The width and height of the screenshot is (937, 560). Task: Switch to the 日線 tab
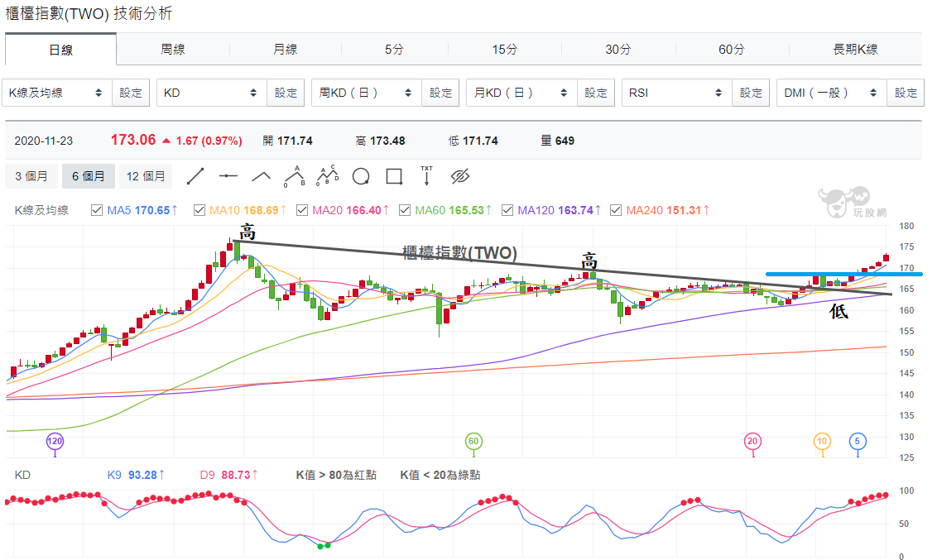61,50
